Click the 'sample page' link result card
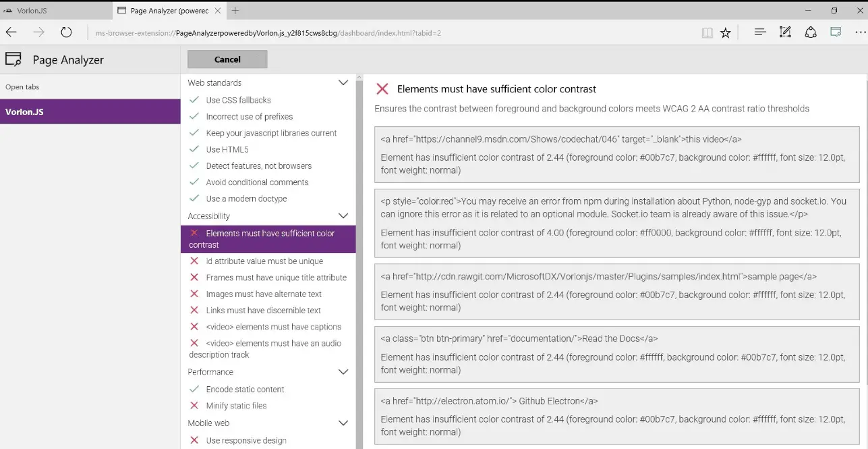 tap(617, 292)
